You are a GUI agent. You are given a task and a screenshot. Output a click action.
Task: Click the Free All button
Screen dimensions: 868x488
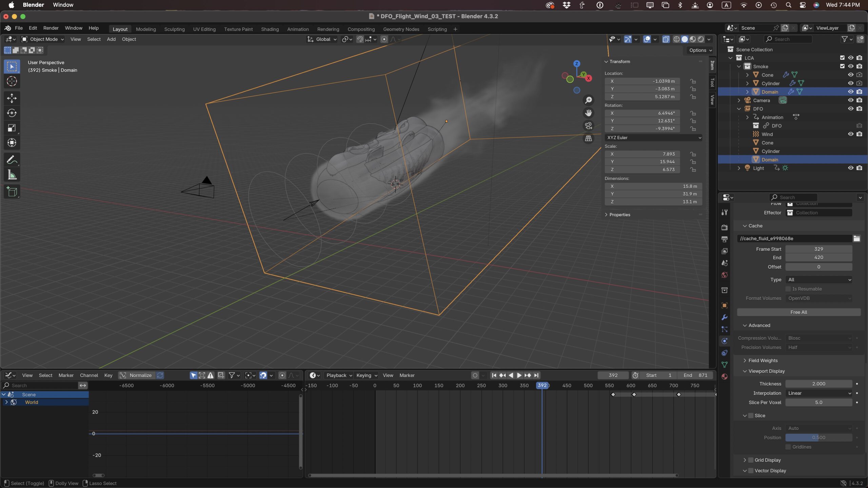click(798, 312)
